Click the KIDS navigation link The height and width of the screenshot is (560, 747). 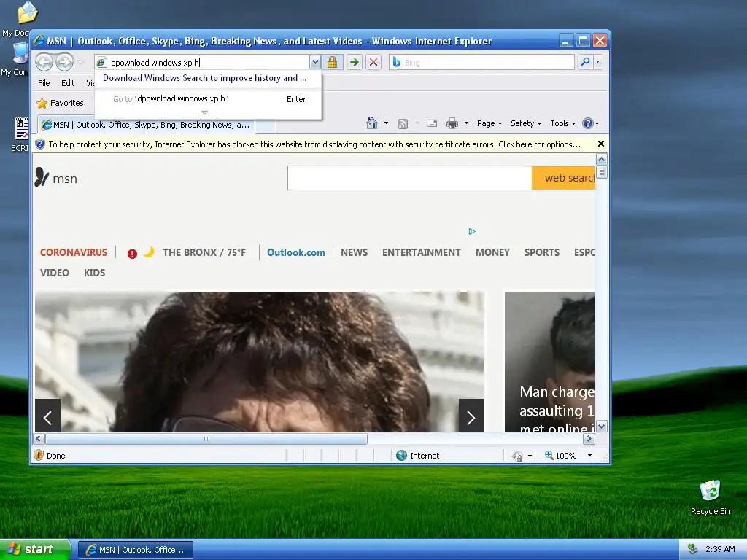pos(94,273)
